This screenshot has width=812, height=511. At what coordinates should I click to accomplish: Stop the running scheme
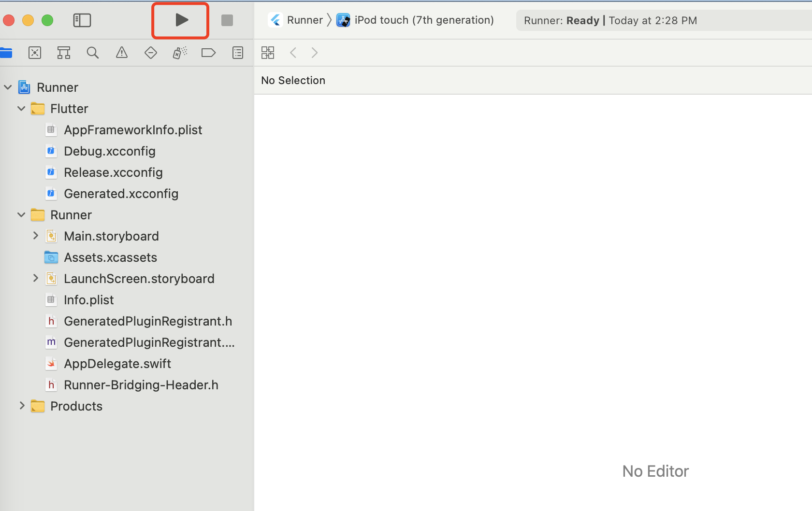227,20
